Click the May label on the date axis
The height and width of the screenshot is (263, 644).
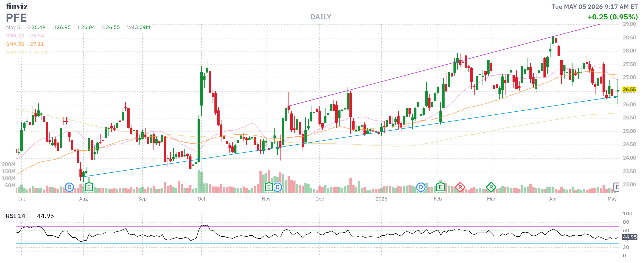coord(612,199)
